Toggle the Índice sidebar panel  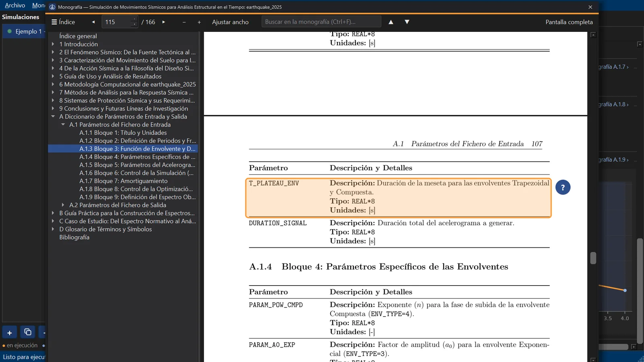tap(63, 22)
